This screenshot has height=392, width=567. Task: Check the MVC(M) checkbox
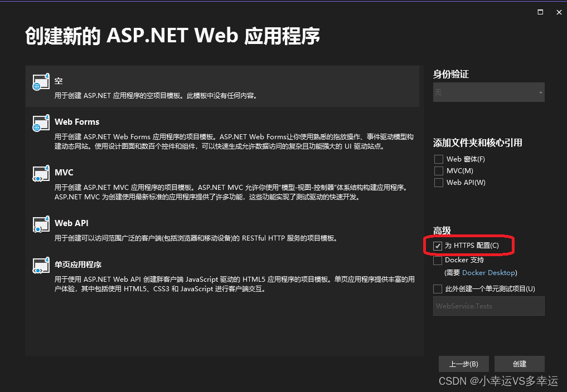439,170
